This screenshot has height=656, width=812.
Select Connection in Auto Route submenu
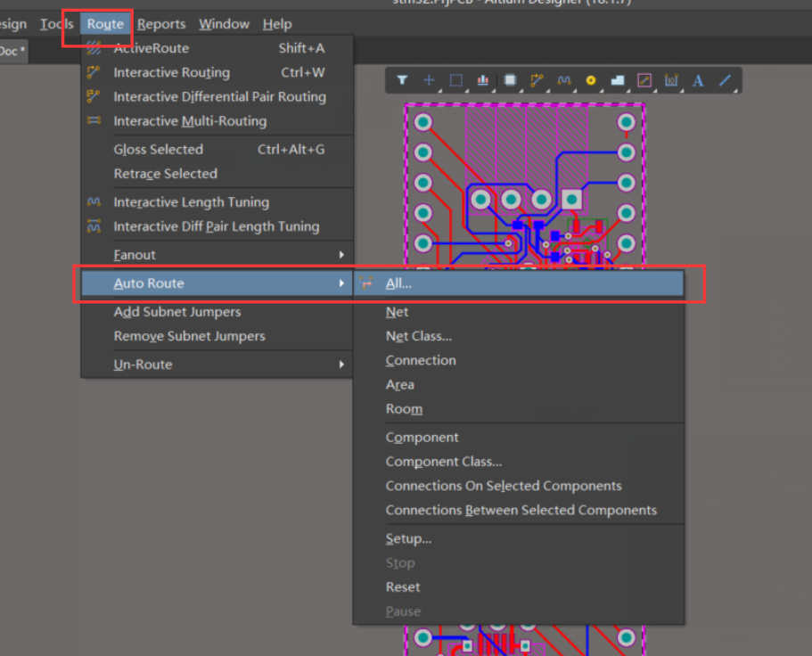(x=519, y=360)
